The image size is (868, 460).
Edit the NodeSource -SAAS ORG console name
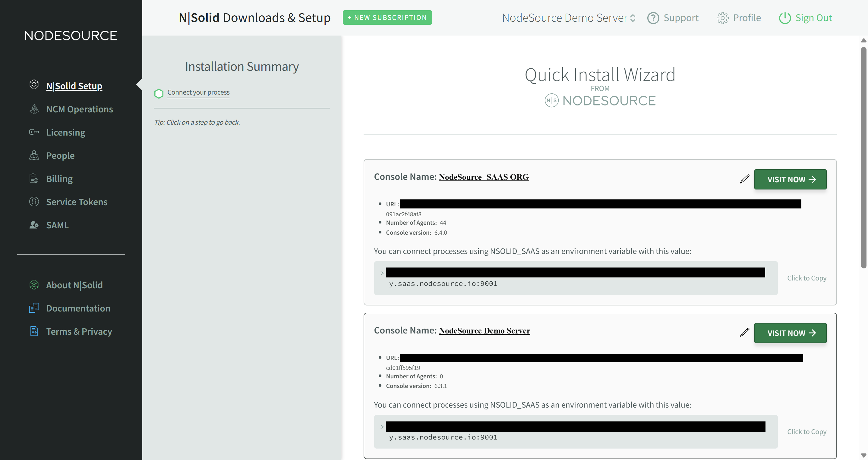tap(744, 179)
